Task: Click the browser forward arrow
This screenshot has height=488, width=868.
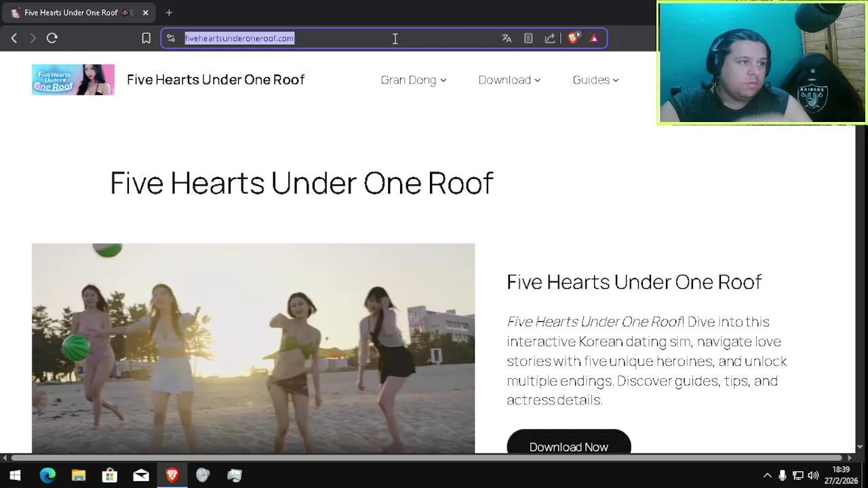Action: pyautogui.click(x=33, y=39)
